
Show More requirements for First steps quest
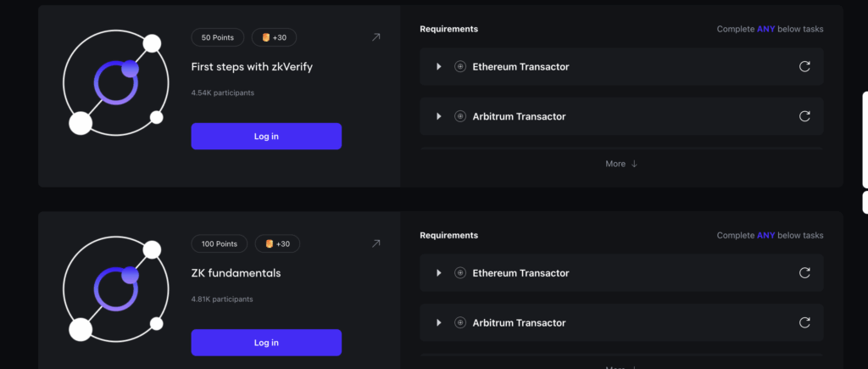point(621,164)
